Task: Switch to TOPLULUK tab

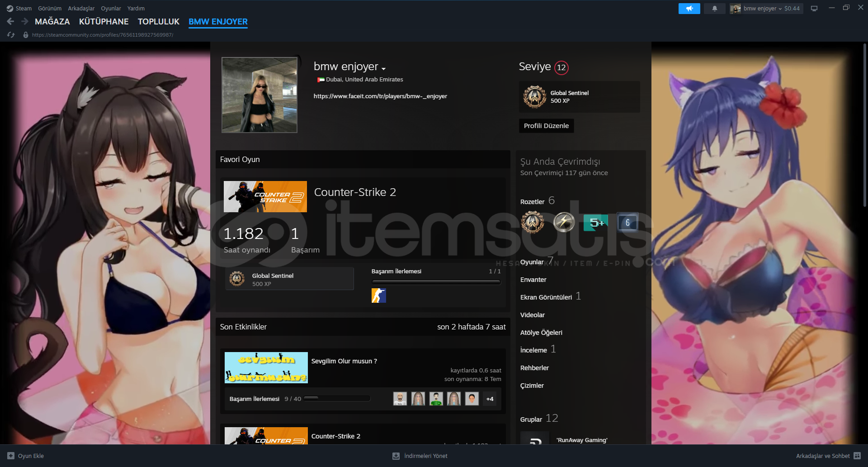Action: point(159,21)
